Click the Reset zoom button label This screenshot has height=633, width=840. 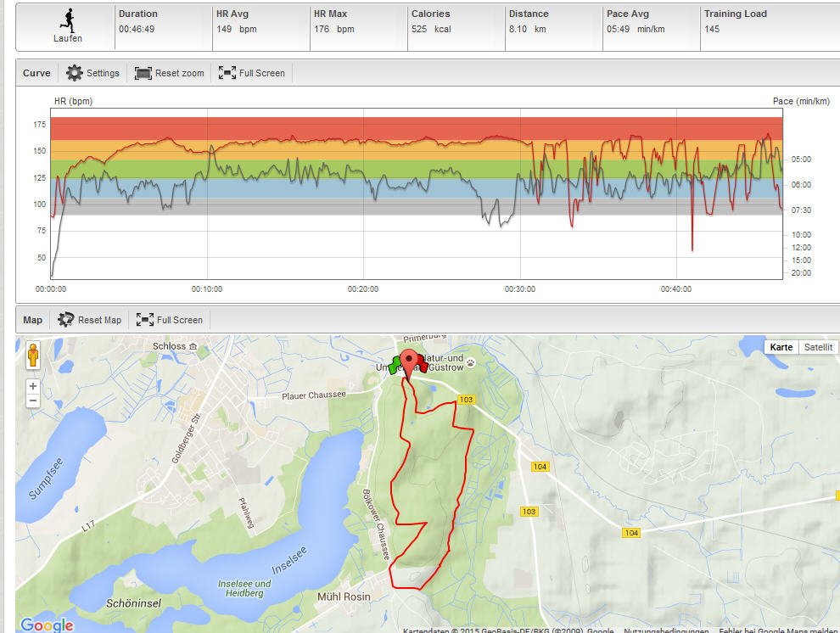point(180,73)
